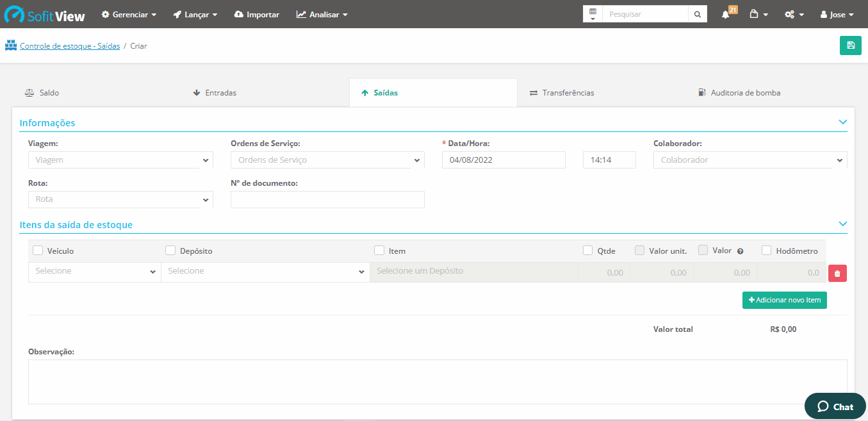Open the Lançar menu
This screenshot has width=868, height=421.
(x=195, y=14)
